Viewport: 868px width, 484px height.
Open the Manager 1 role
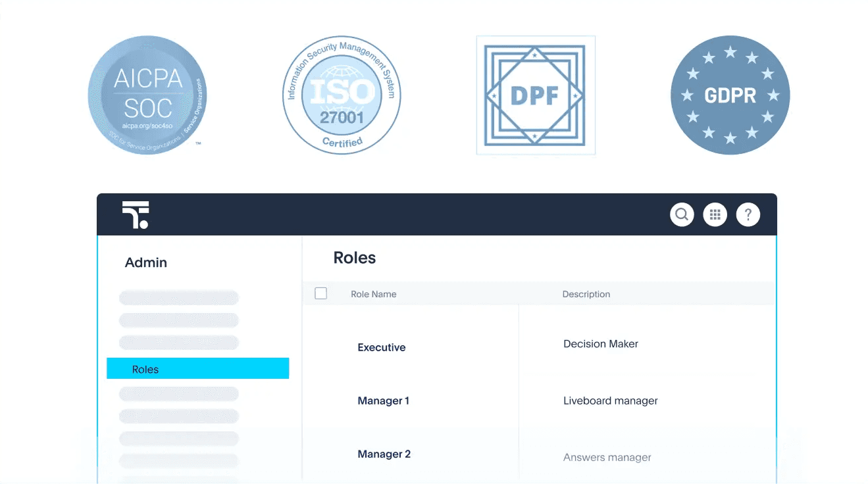[x=384, y=400]
